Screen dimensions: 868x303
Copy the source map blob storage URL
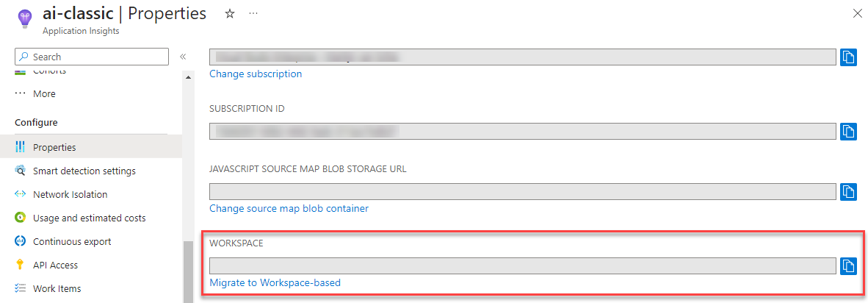(x=848, y=192)
